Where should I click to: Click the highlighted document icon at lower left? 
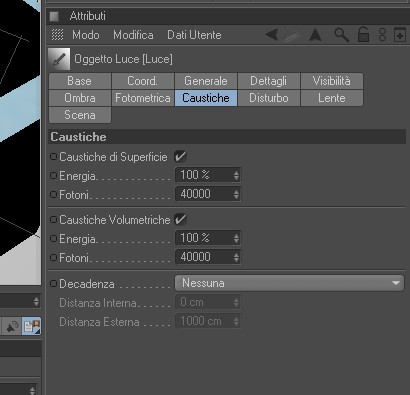[x=32, y=326]
